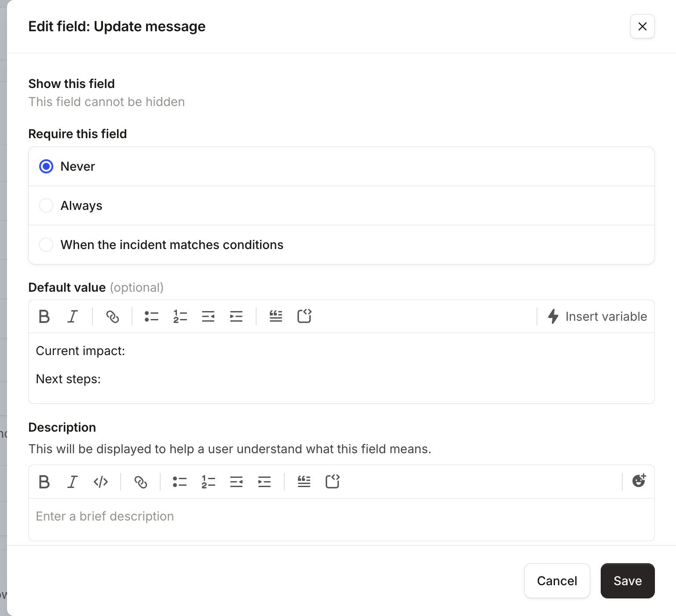Apply bold in Description toolbar

click(x=44, y=482)
